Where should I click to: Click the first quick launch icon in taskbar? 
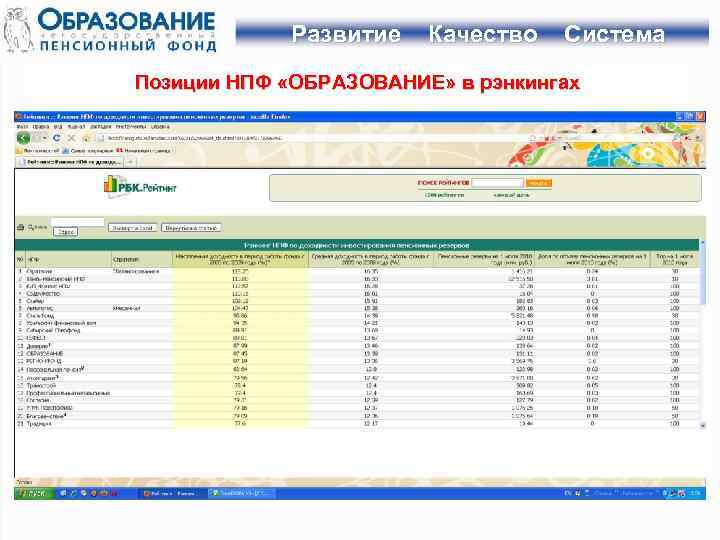63,494
